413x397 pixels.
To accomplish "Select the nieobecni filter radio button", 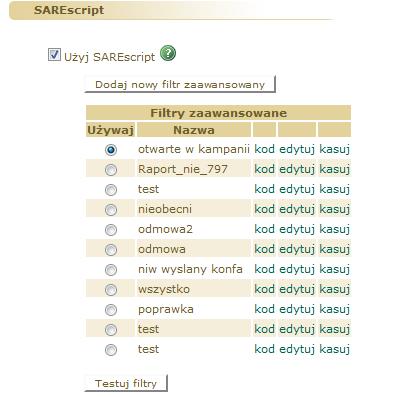I will [x=111, y=210].
